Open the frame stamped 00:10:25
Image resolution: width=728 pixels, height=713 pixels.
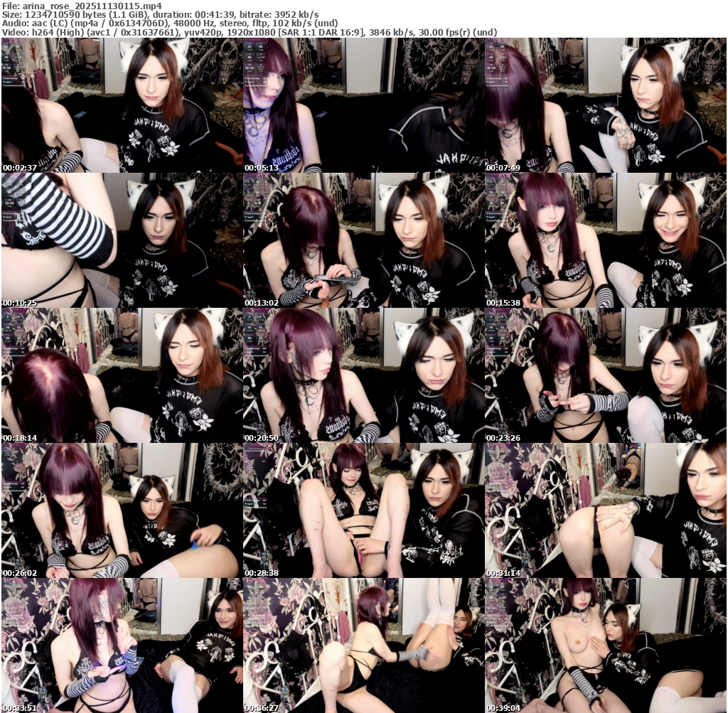point(122,240)
